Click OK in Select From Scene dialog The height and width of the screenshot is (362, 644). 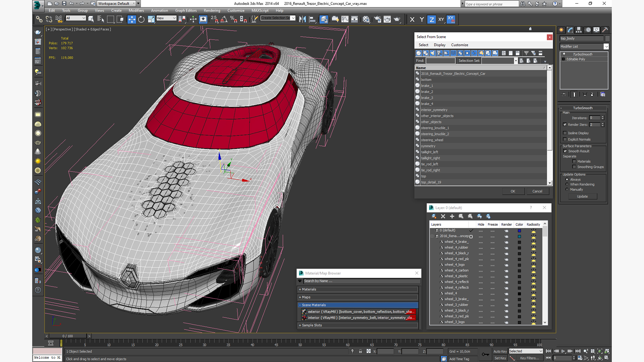[513, 191]
